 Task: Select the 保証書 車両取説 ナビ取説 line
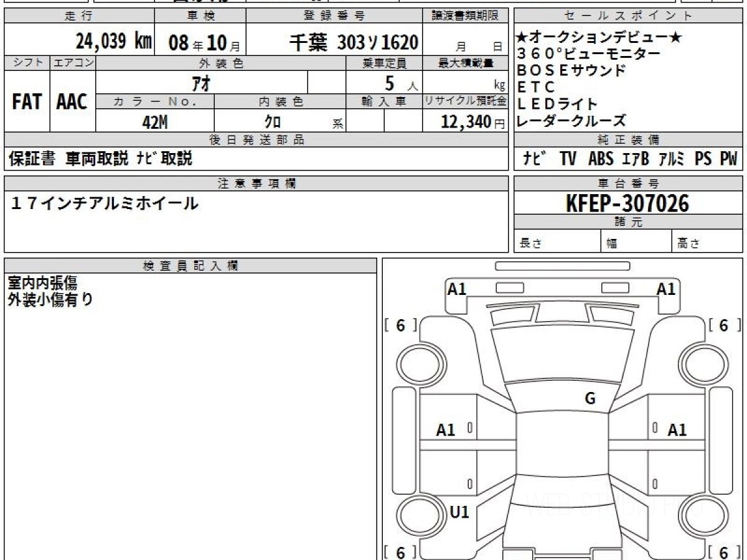tap(100, 158)
